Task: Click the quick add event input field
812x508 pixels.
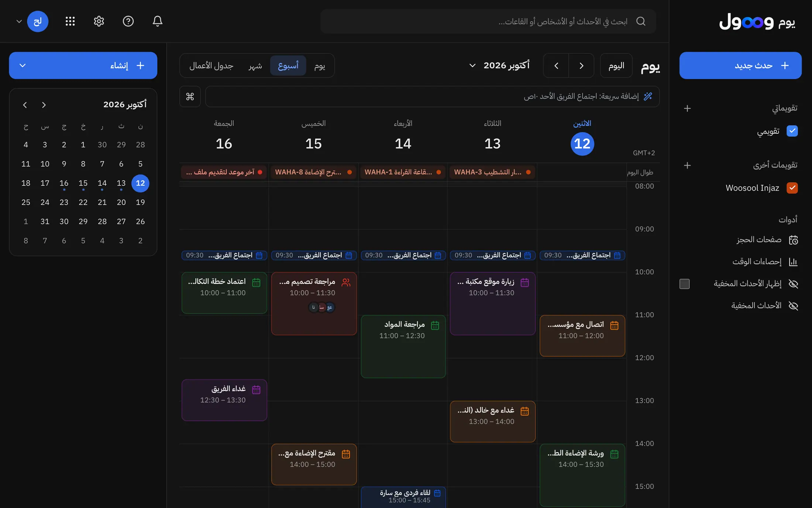Action: tap(432, 96)
